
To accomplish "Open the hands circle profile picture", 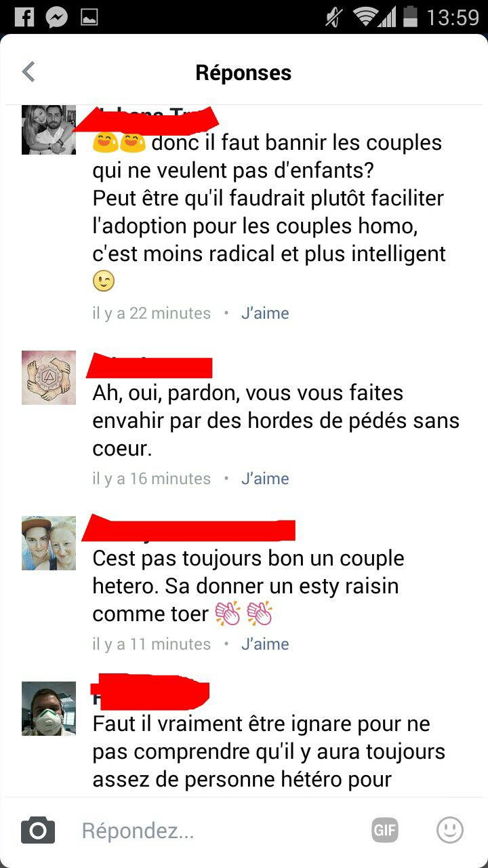I will pyautogui.click(x=49, y=378).
